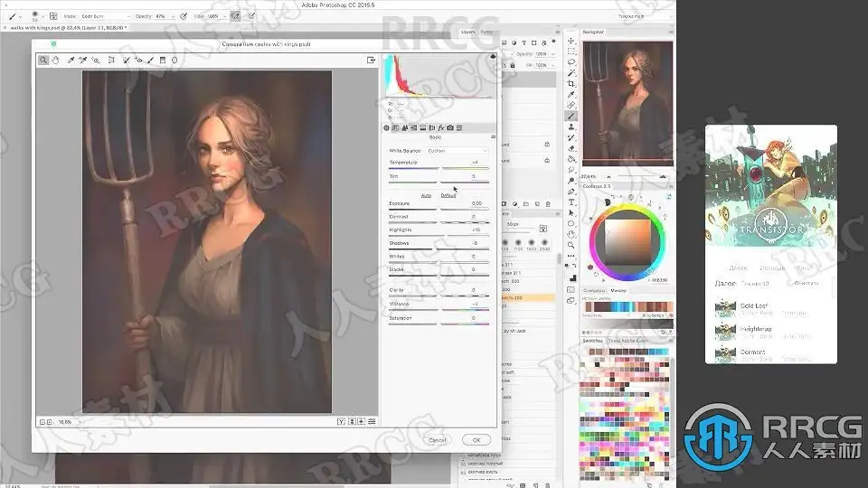
Task: Select the Spot Removal tool in Camera Raw
Action: pyautogui.click(x=126, y=60)
